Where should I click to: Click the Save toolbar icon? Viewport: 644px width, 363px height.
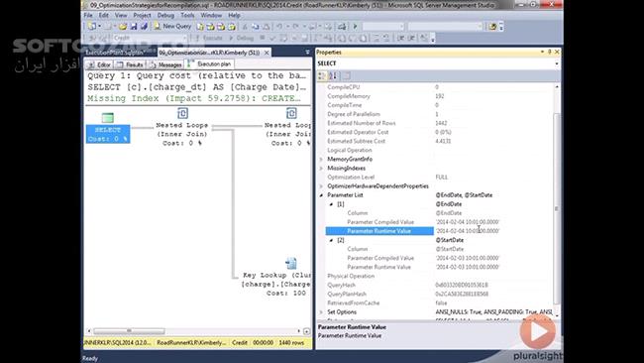[x=134, y=27]
